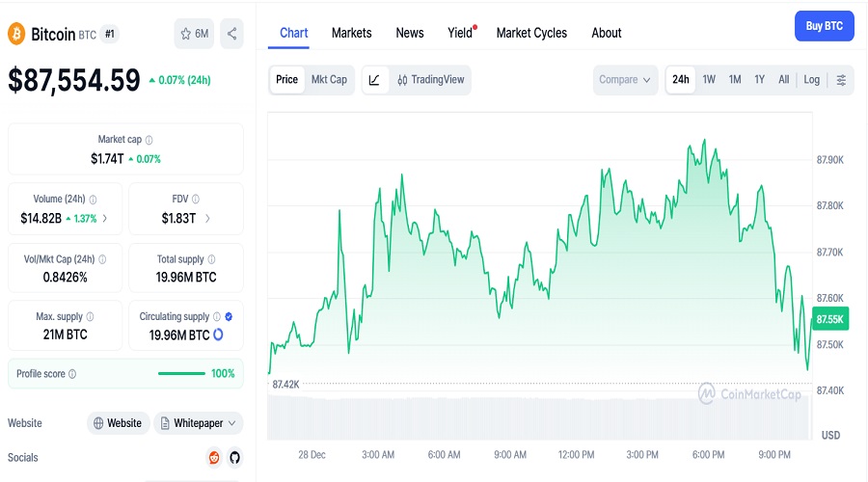
Task: Click the 87.42K low price label
Action: (285, 384)
